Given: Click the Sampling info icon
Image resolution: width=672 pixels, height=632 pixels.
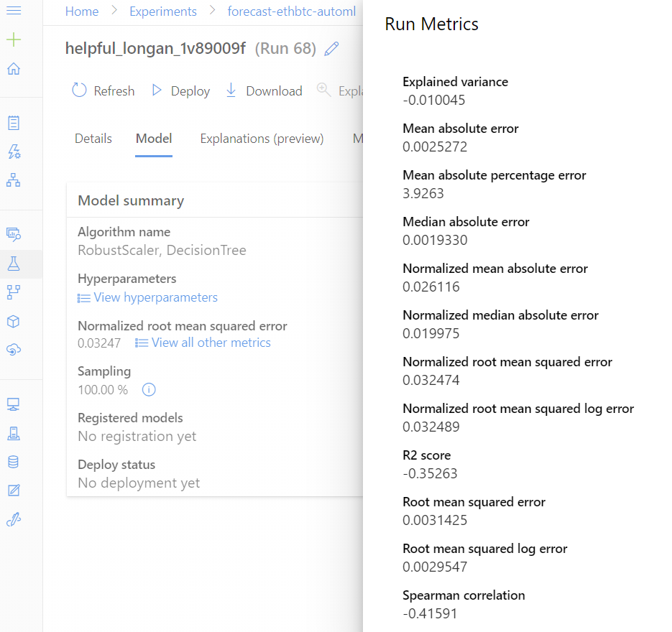Looking at the screenshot, I should point(149,390).
